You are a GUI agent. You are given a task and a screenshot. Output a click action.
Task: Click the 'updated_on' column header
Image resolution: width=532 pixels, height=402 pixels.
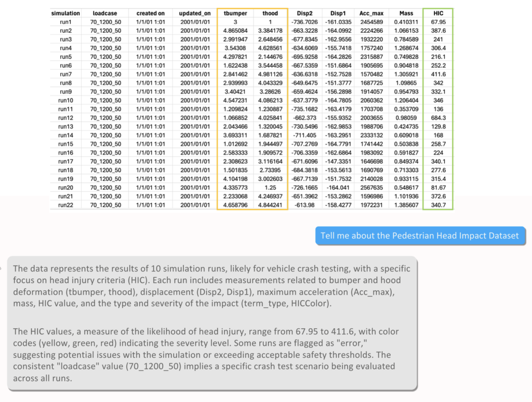click(x=195, y=13)
